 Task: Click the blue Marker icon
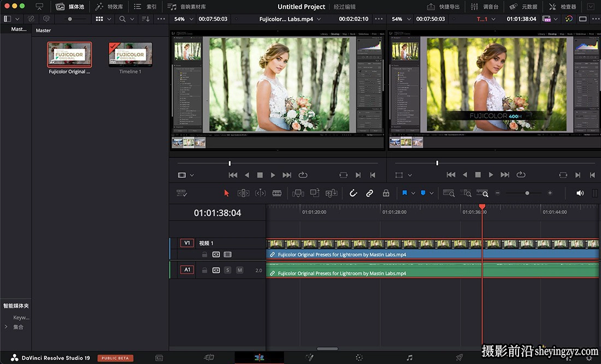[x=423, y=193]
